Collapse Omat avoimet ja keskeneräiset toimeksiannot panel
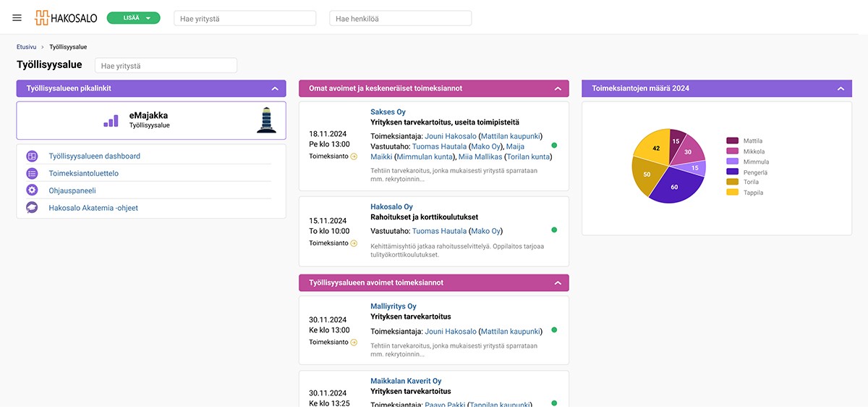This screenshot has height=407, width=868. coord(557,88)
